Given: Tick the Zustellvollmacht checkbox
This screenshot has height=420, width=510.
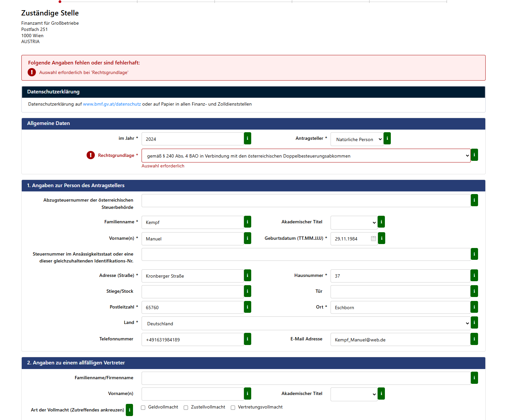Looking at the screenshot, I should pos(186,408).
